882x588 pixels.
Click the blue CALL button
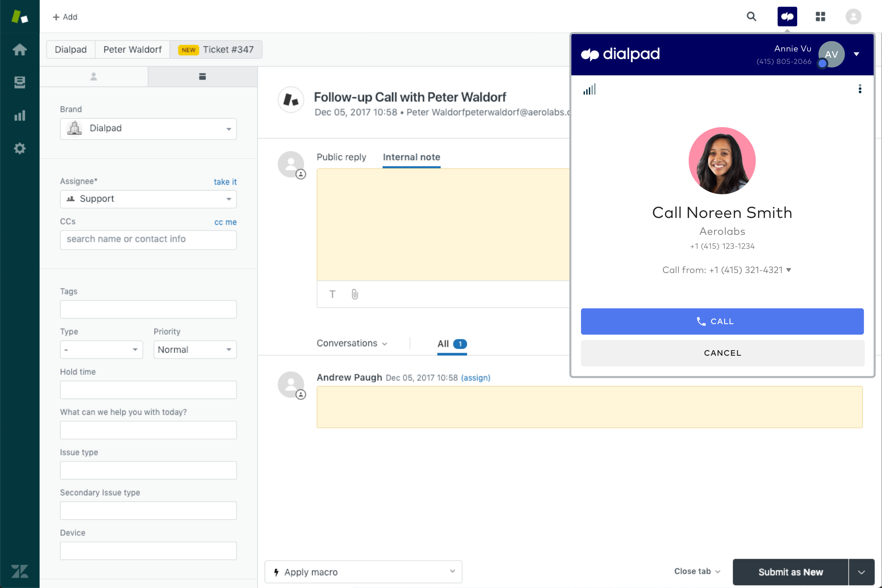click(x=722, y=321)
